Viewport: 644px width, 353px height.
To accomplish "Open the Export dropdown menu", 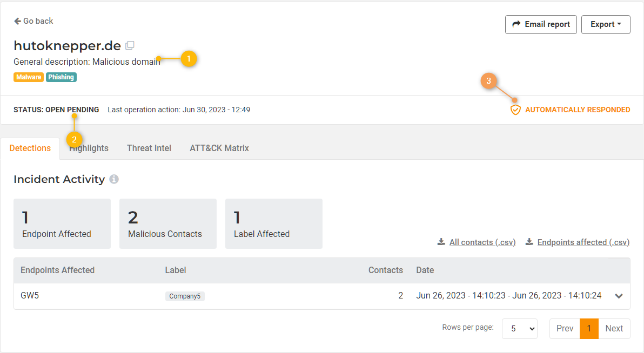I will (x=606, y=24).
